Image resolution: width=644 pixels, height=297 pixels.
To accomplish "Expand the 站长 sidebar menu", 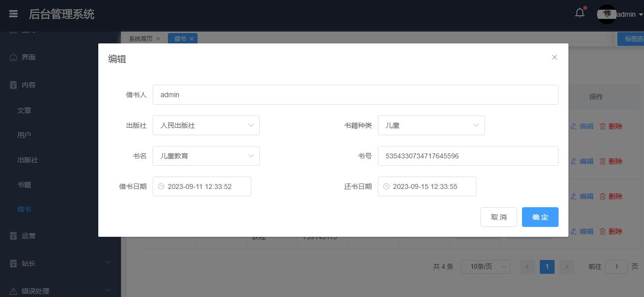I will tap(60, 263).
